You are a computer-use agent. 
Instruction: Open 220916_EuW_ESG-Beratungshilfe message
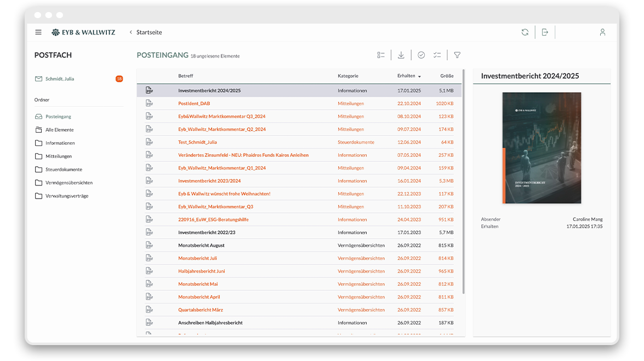213,219
